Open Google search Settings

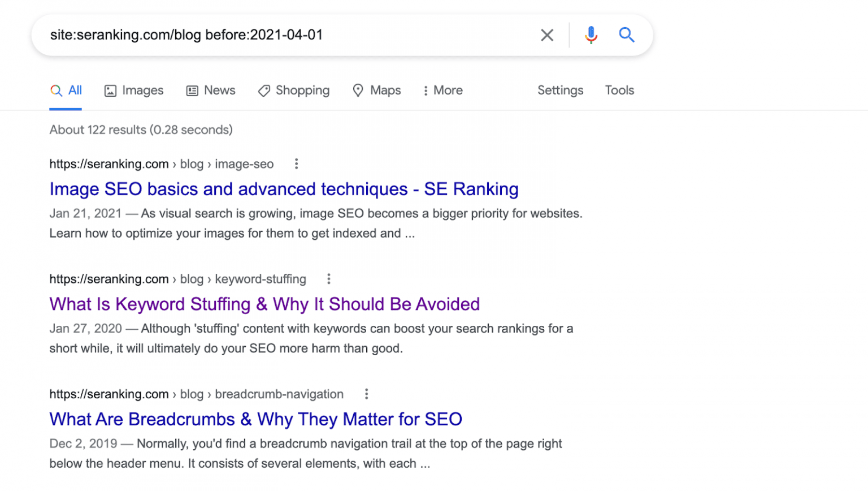(560, 90)
